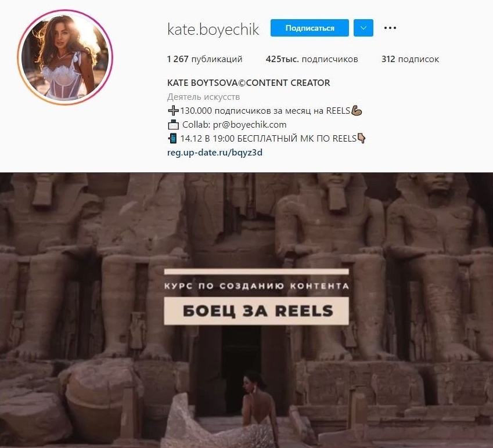Click the Деятель искусств category label

click(203, 97)
